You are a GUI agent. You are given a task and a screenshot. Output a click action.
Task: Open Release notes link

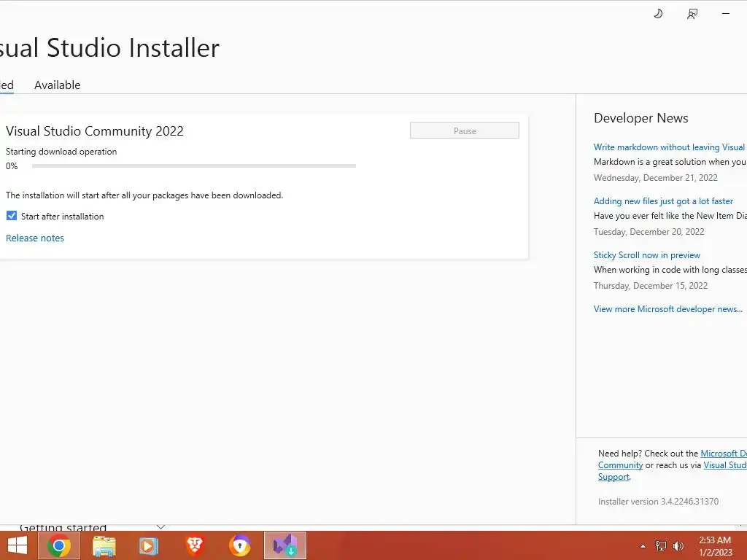[x=35, y=238]
